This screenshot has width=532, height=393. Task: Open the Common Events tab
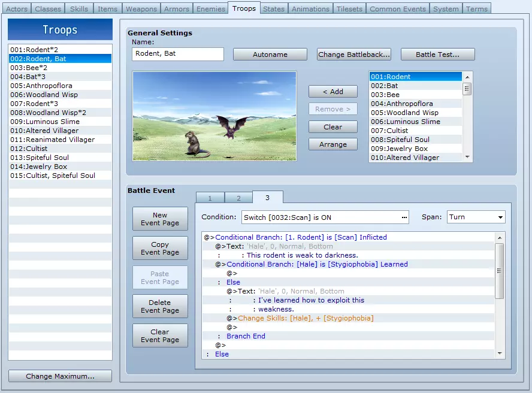(398, 9)
